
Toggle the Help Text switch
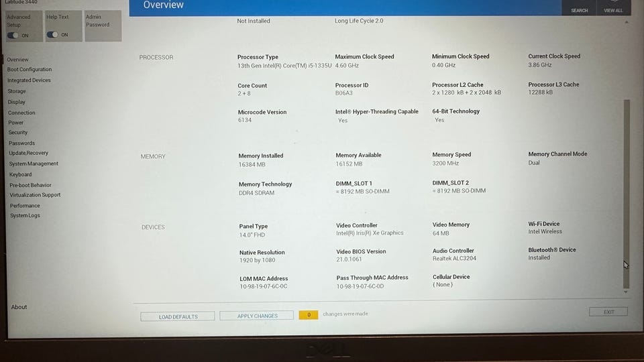(52, 35)
